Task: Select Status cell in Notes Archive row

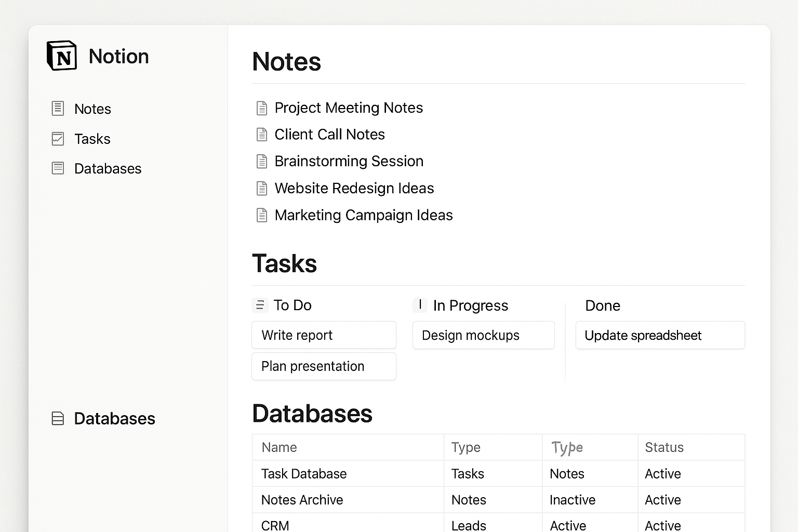Action: coord(691,500)
